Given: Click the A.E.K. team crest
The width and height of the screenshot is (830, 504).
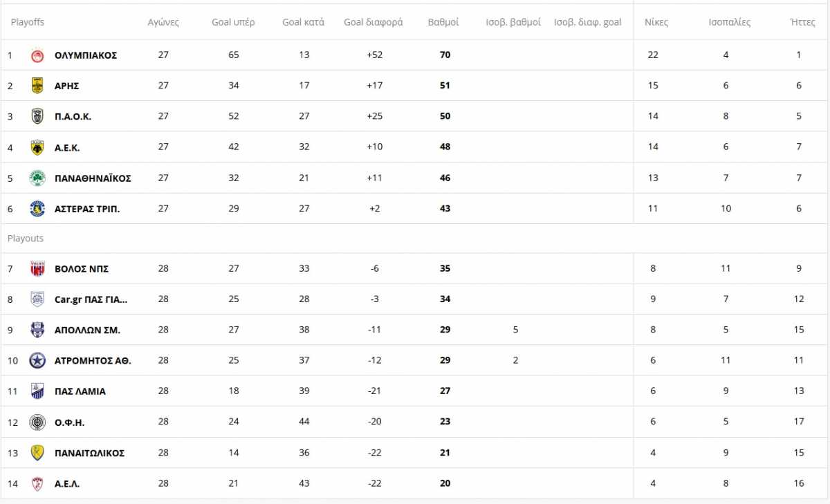Looking at the screenshot, I should tap(37, 147).
